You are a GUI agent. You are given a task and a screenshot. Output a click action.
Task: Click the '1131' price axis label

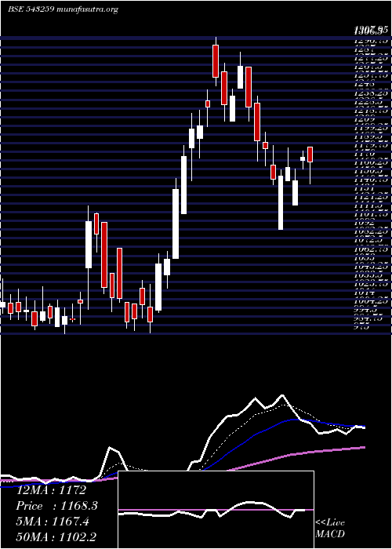click(x=365, y=187)
